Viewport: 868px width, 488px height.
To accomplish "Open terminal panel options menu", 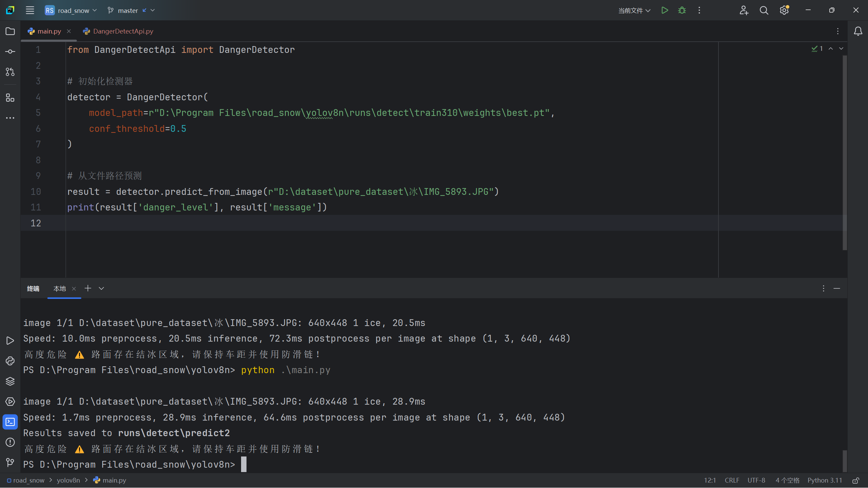I will click(x=824, y=288).
